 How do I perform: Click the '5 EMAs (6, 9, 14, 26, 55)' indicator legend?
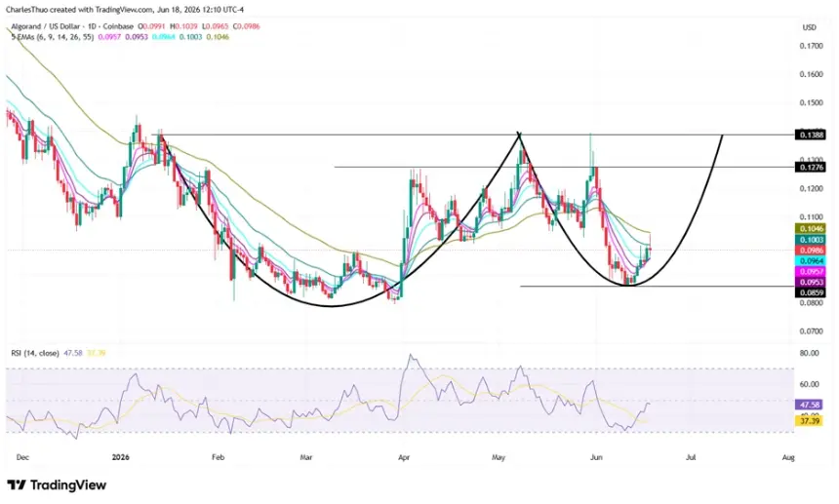click(x=53, y=37)
